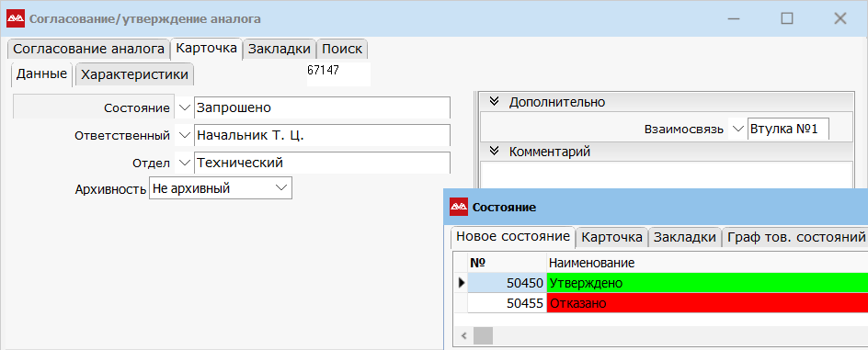The width and height of the screenshot is (868, 350).
Task: Click the Комментарий text area
Action: tap(667, 174)
